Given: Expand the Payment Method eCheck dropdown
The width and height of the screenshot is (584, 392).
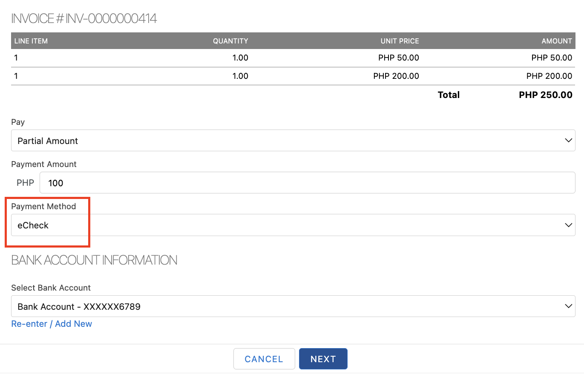Looking at the screenshot, I should tap(293, 225).
